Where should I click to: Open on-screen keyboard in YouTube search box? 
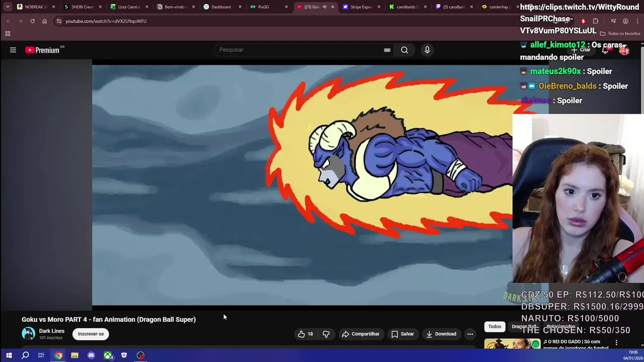[x=387, y=50]
